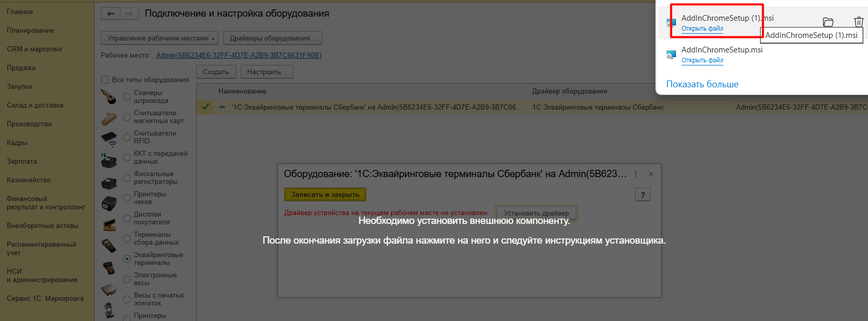This screenshot has height=321, width=868.
Task: Show AddInChromeSetup (1).msi in folder
Action: (828, 22)
